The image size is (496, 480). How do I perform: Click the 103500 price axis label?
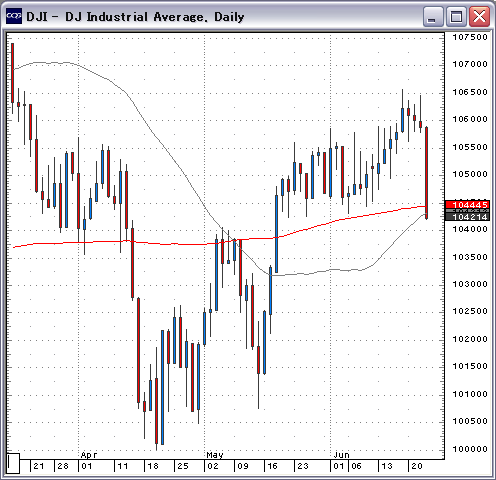pos(470,257)
